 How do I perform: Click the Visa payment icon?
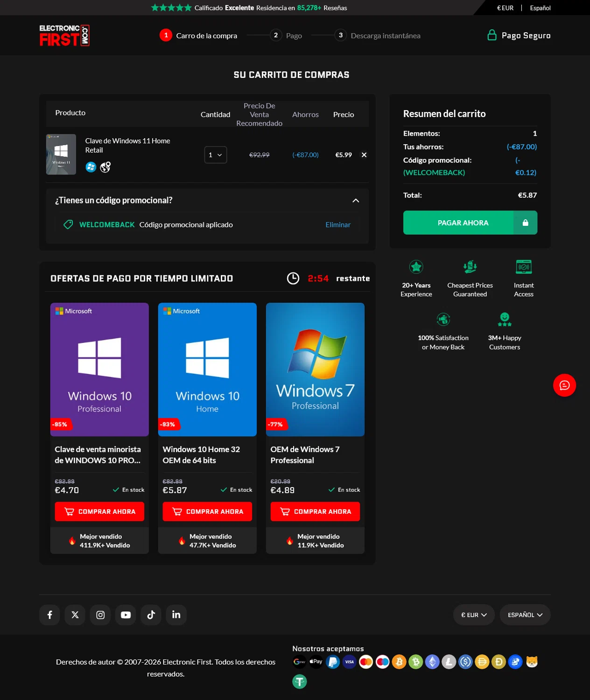click(350, 662)
